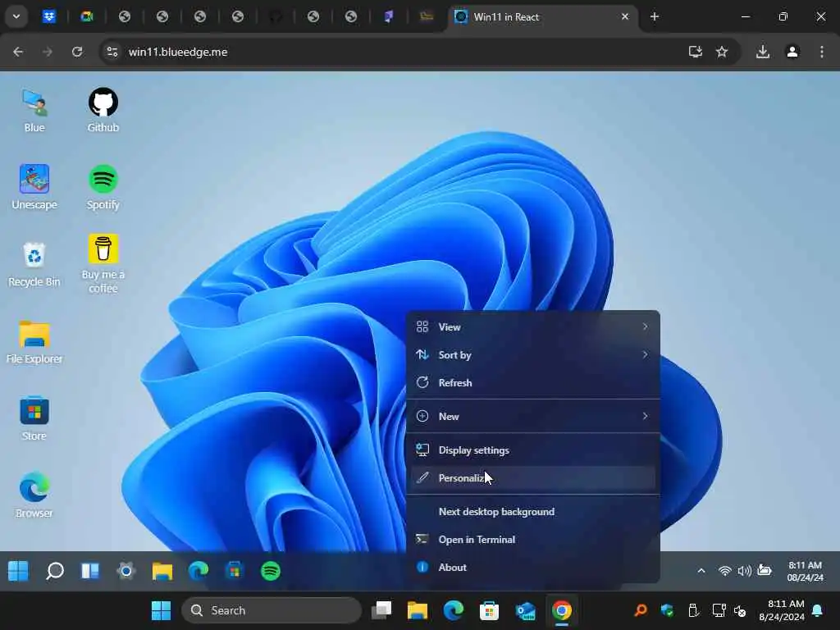Open Edge icon in inner taskbar

pos(199,571)
